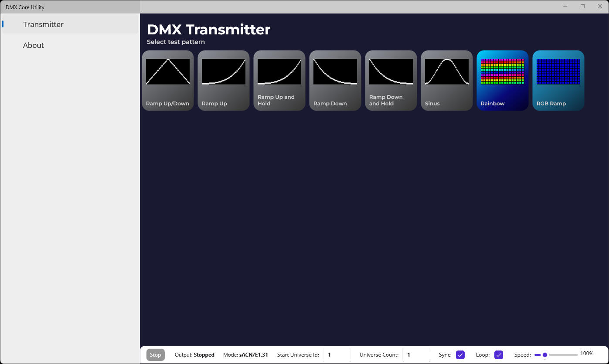Open the Transmitter section in the sidebar

point(43,24)
